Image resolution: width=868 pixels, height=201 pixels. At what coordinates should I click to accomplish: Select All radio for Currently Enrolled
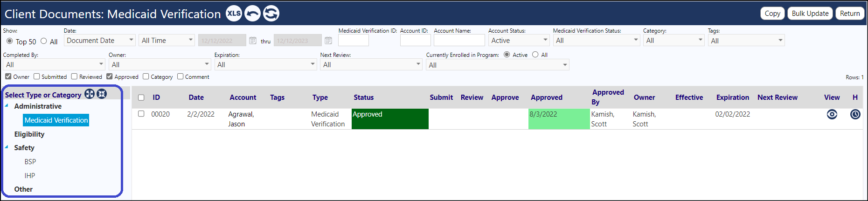pyautogui.click(x=535, y=55)
